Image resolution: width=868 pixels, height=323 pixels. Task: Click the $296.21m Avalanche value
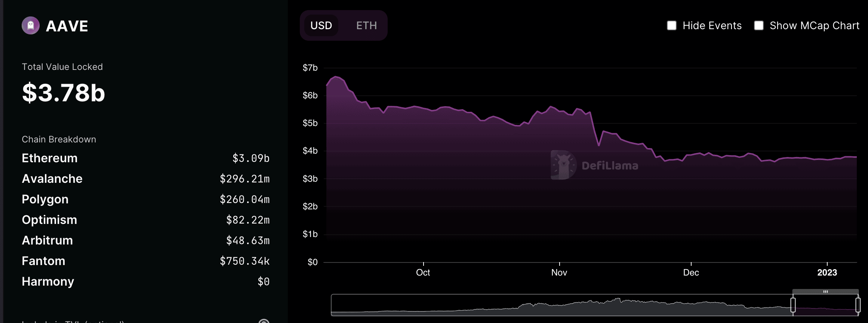244,179
